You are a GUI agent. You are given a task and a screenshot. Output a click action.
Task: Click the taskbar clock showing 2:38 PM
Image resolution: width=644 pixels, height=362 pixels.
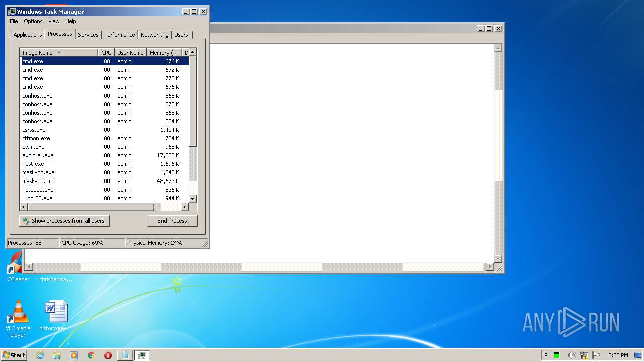[618, 355]
